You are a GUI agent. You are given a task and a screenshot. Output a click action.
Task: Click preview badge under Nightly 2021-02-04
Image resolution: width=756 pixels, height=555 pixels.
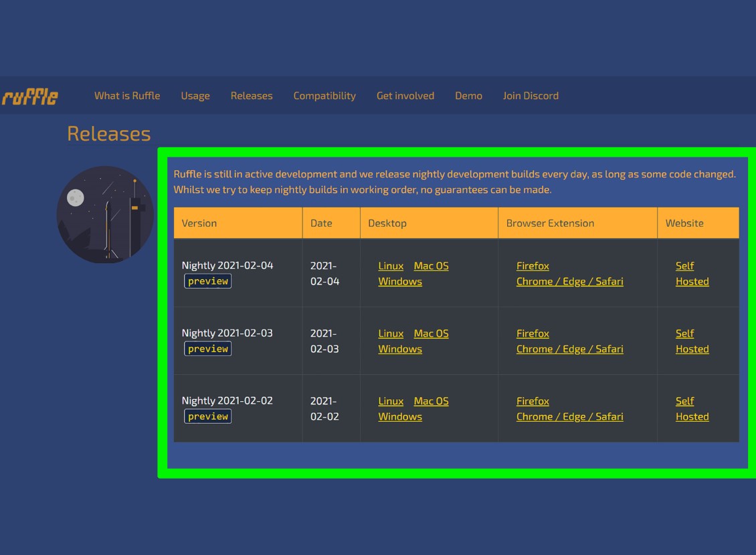coord(208,281)
